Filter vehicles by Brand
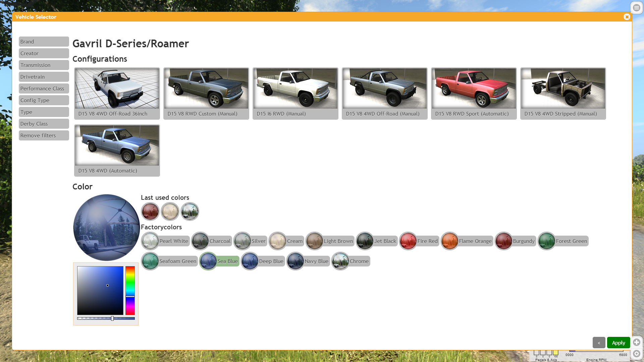The width and height of the screenshot is (644, 362). [44, 42]
